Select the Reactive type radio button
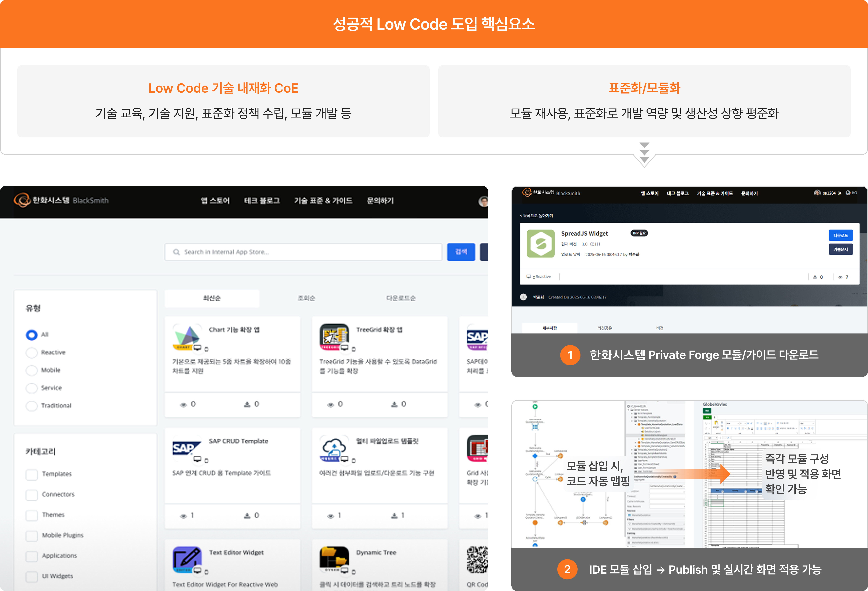This screenshot has width=868, height=591. (32, 352)
